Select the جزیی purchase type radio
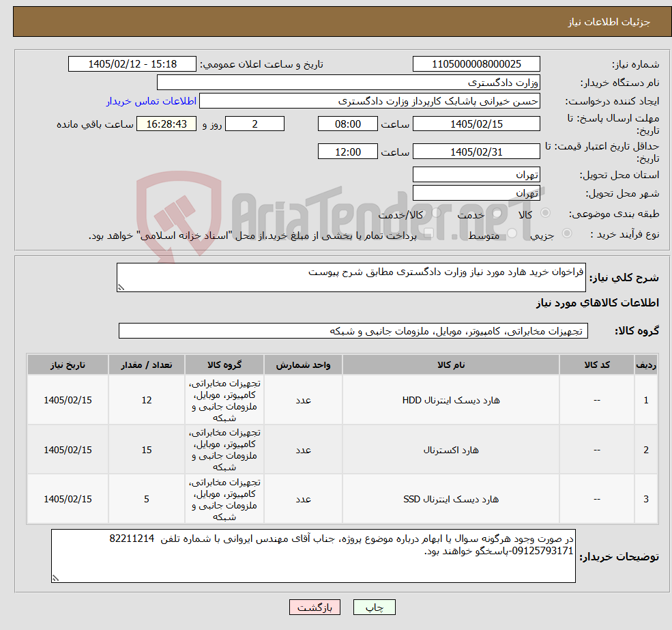Screen dimensions: 672x630 [566, 233]
